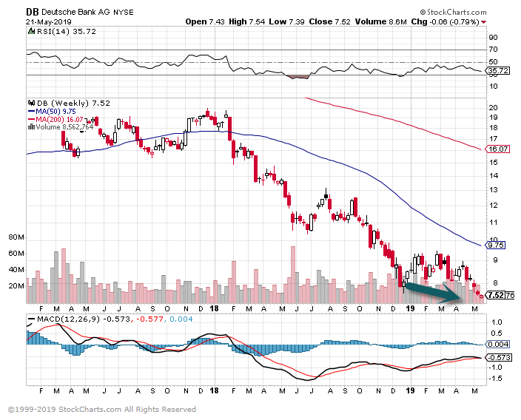
Task: Click the blue 0.004 value in MACD legend
Action: pyautogui.click(x=181, y=319)
